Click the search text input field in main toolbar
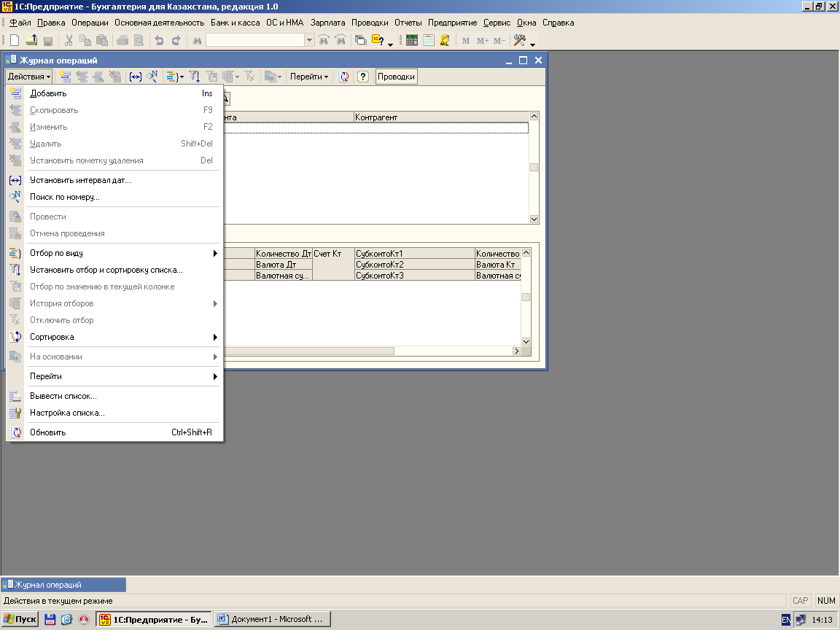 click(255, 40)
